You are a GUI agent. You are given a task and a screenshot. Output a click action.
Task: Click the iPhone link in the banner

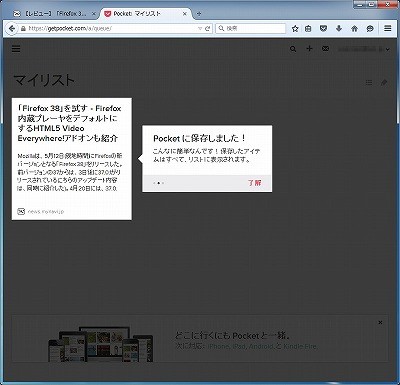219,346
